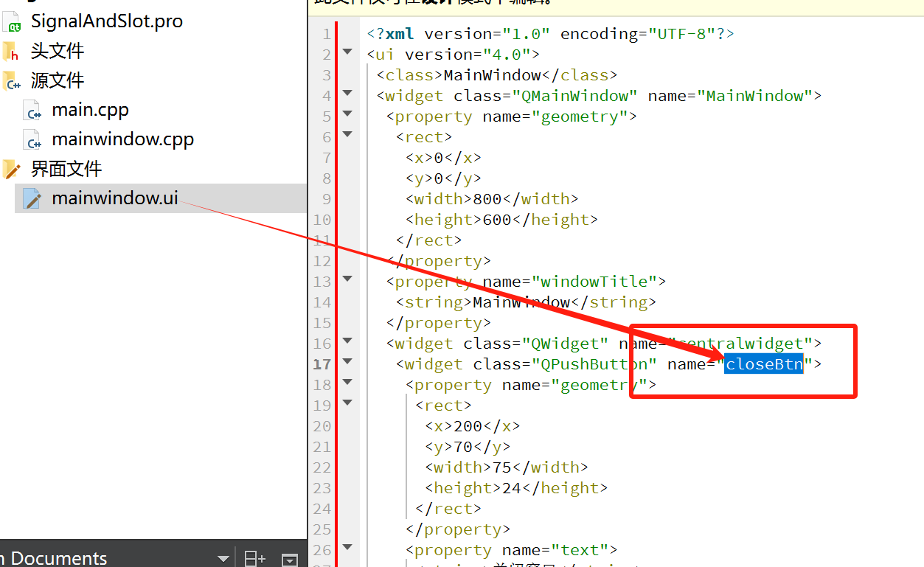Click the main.cpp C++ file icon
The image size is (924, 567).
point(33,111)
